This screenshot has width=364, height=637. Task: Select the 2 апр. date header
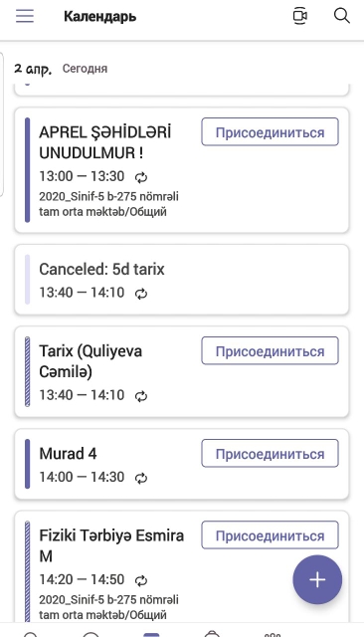(33, 69)
